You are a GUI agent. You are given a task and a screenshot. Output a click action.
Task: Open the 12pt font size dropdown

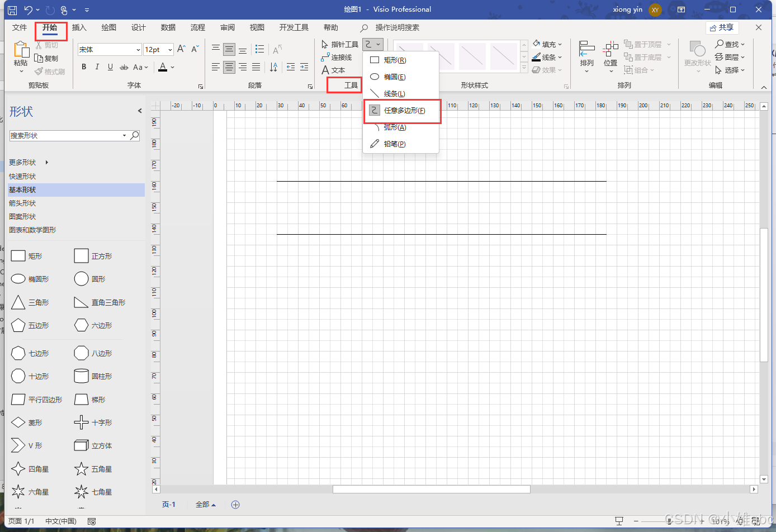coord(170,50)
